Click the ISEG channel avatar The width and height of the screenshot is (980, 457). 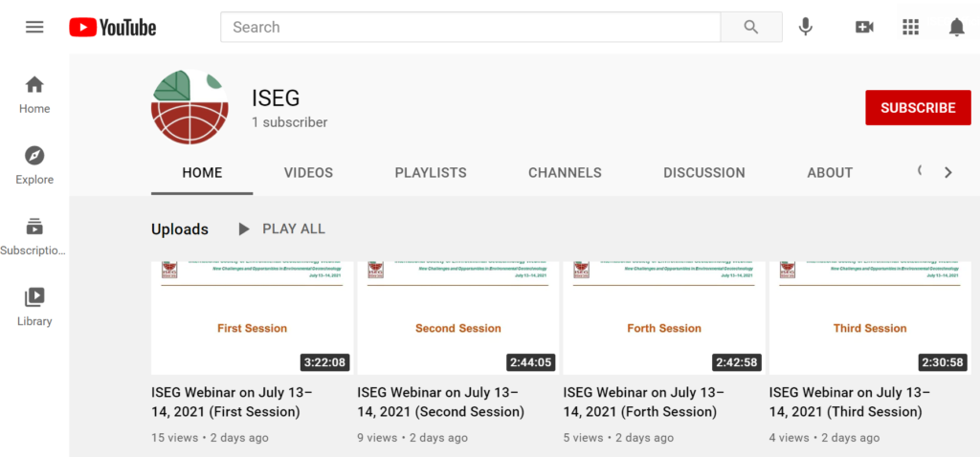click(x=190, y=108)
